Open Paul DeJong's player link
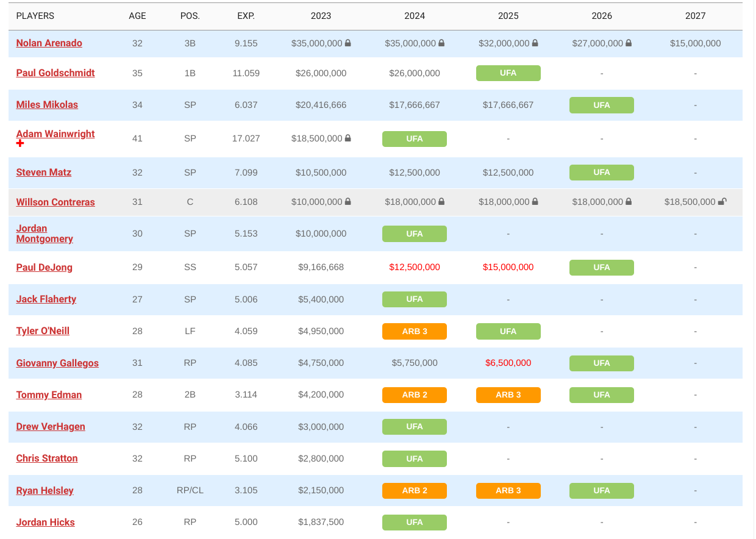The height and width of the screenshot is (539, 756). point(45,268)
